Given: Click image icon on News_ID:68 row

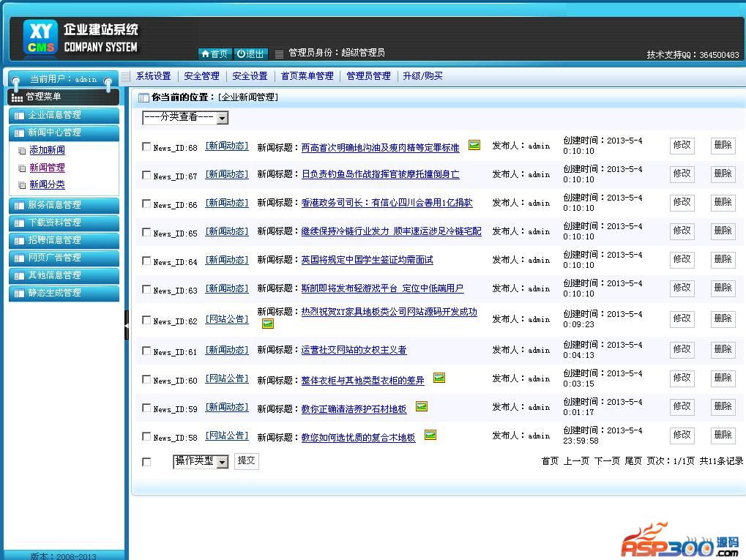Looking at the screenshot, I should [x=474, y=145].
